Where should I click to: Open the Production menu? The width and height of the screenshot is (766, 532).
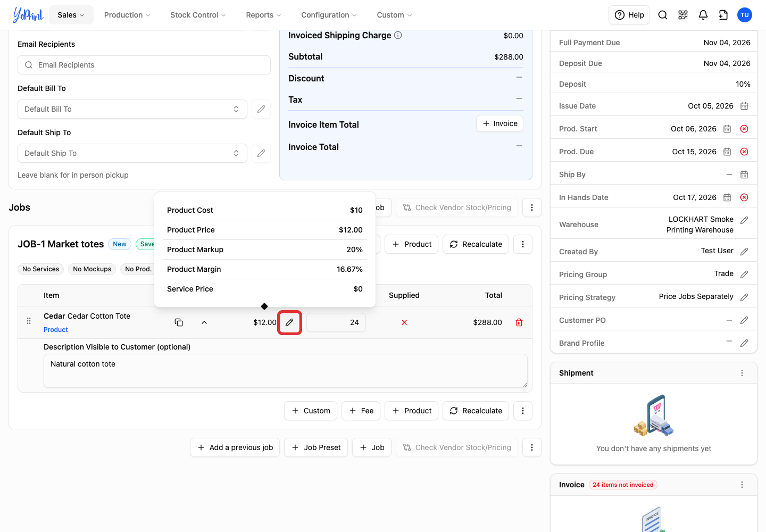(x=127, y=15)
